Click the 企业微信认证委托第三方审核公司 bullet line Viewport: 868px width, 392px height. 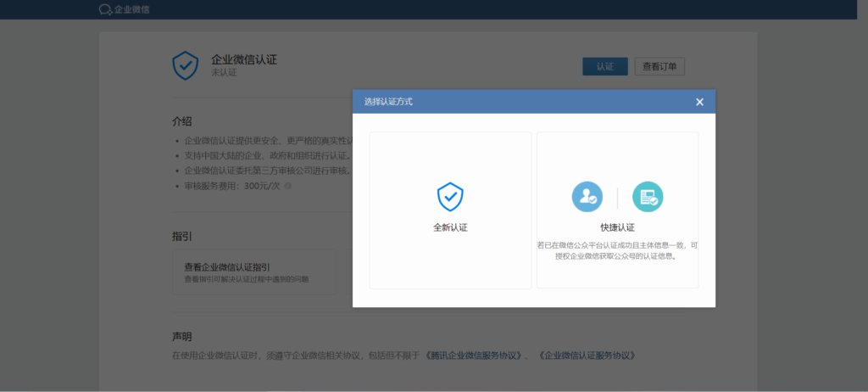point(267,171)
